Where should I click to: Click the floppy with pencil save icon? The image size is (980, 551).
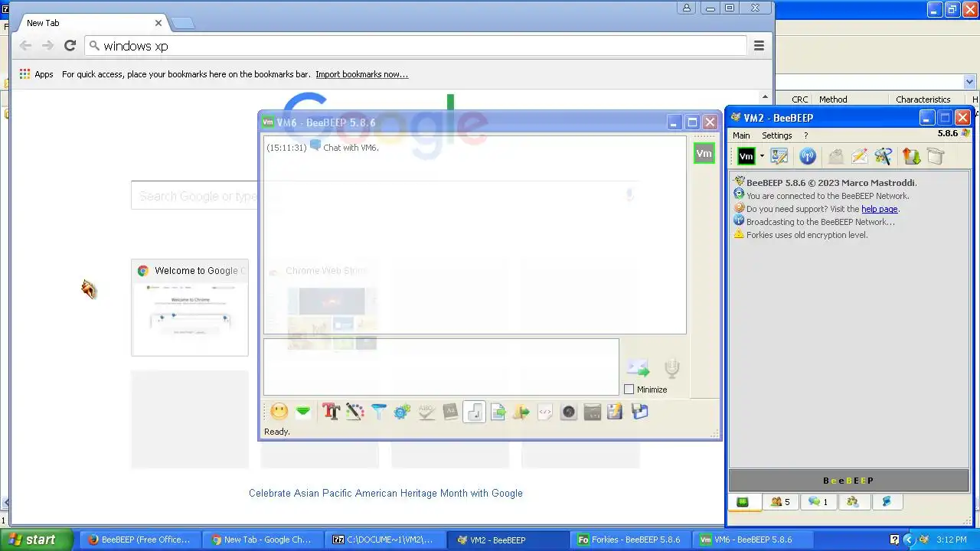616,412
